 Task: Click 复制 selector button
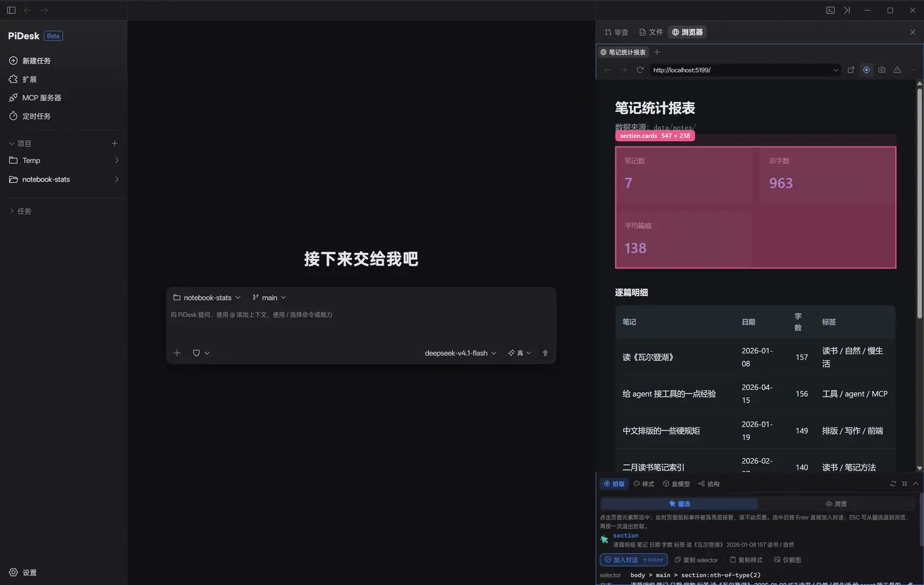(x=696, y=560)
